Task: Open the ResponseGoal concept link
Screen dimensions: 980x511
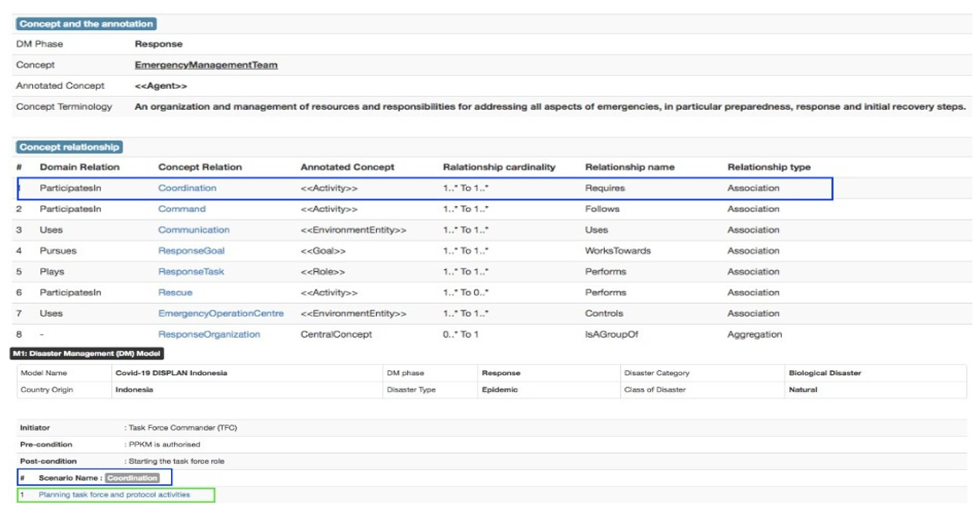Action: [x=191, y=251]
